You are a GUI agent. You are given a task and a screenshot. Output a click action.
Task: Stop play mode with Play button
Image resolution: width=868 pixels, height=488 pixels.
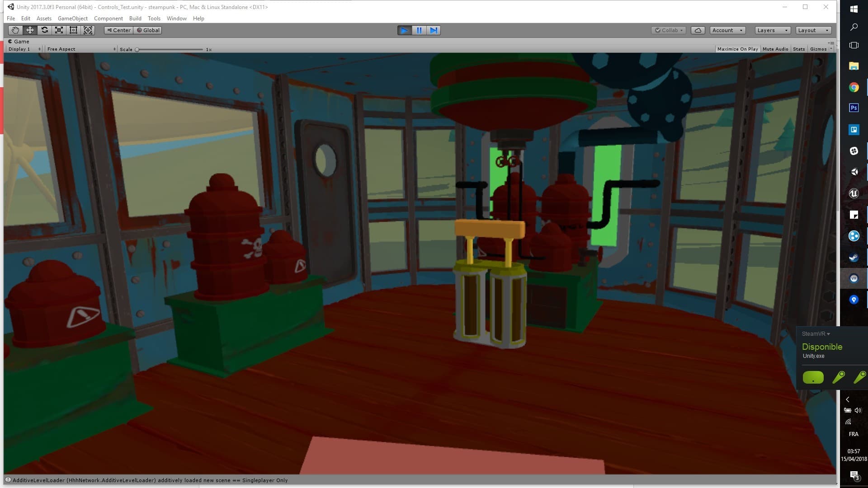tap(404, 30)
